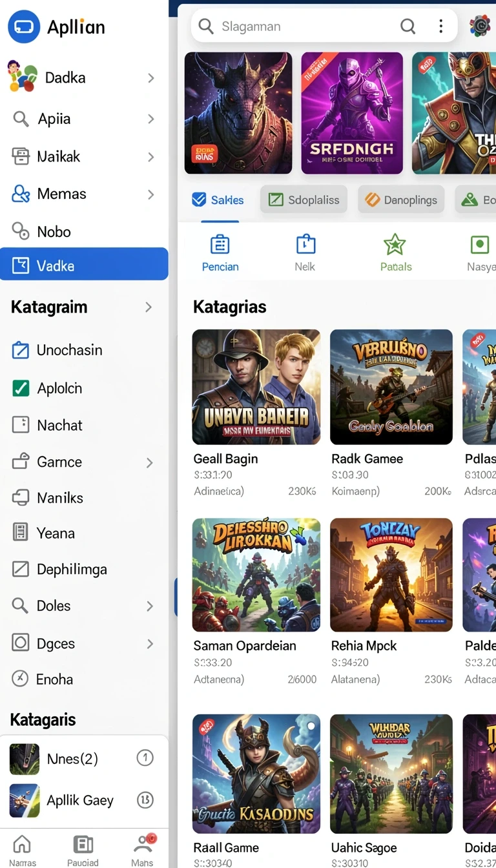
Task: Expand the Katagraim section chevron
Action: (x=149, y=307)
